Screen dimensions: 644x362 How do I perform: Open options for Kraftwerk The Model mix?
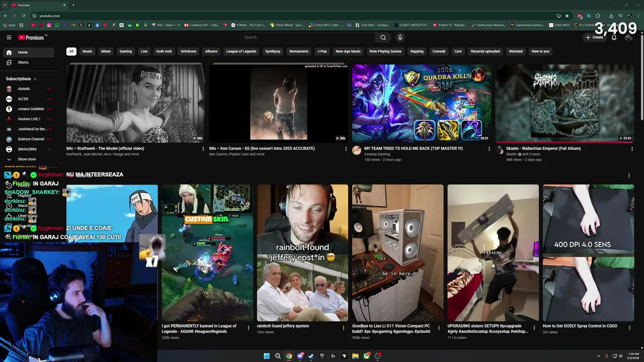pyautogui.click(x=203, y=149)
